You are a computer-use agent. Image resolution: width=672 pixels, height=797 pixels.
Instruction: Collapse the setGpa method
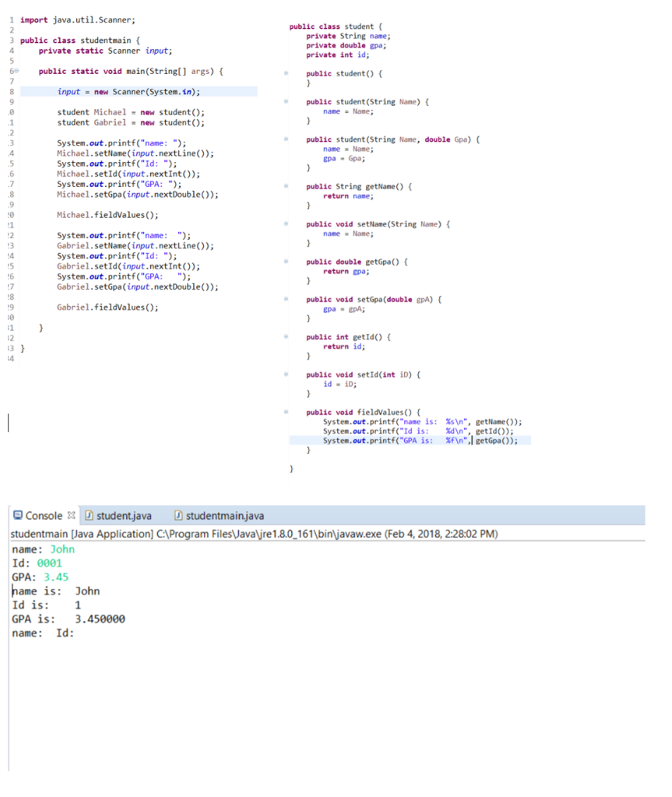coord(285,298)
